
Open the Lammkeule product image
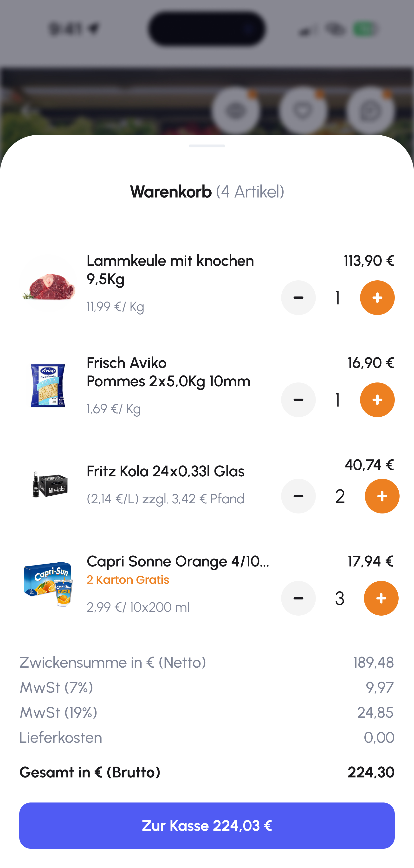click(x=48, y=283)
